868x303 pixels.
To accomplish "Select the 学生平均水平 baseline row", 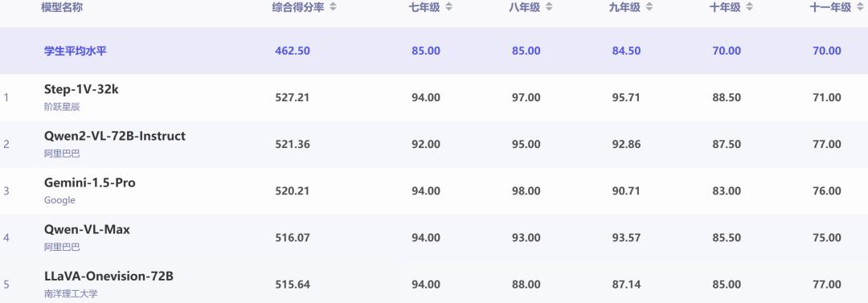I will tap(434, 51).
